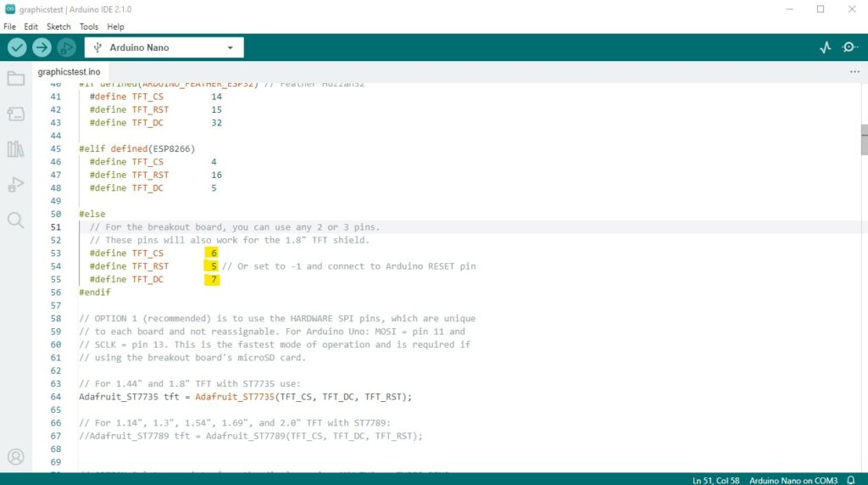Open the Tools menu
This screenshot has height=485, width=868.
click(88, 26)
